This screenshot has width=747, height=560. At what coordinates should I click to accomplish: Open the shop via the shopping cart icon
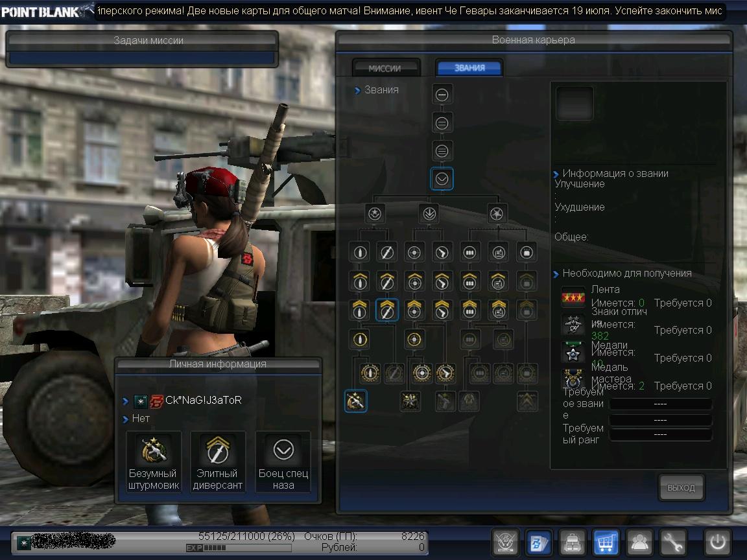point(605,542)
